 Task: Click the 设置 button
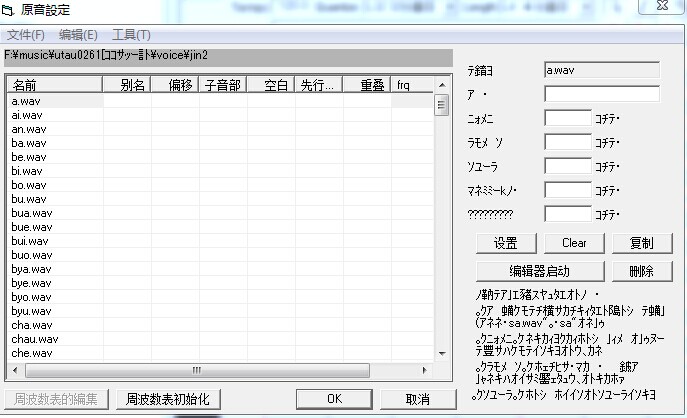(x=506, y=243)
